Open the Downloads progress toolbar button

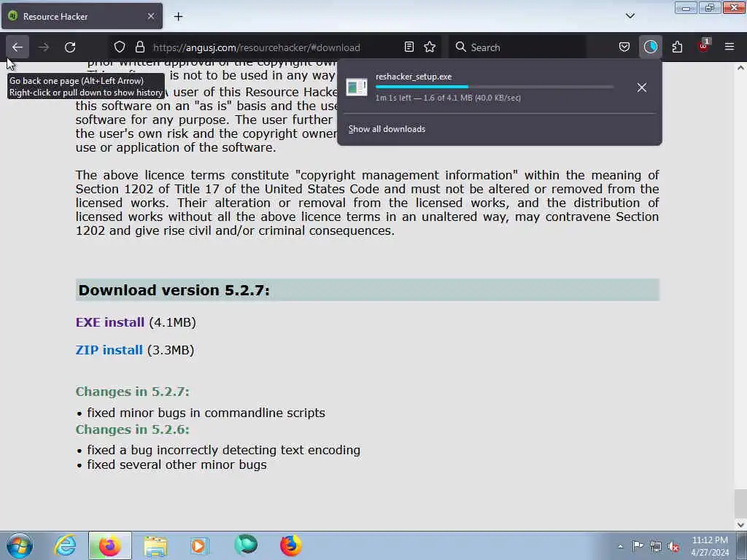click(650, 47)
